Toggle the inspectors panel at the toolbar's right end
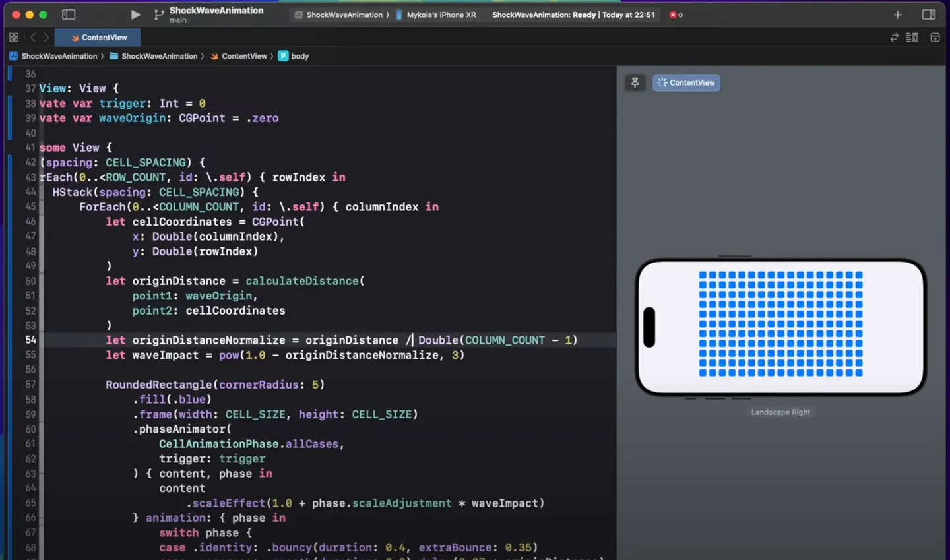Viewport: 950px width, 560px height. [x=928, y=15]
